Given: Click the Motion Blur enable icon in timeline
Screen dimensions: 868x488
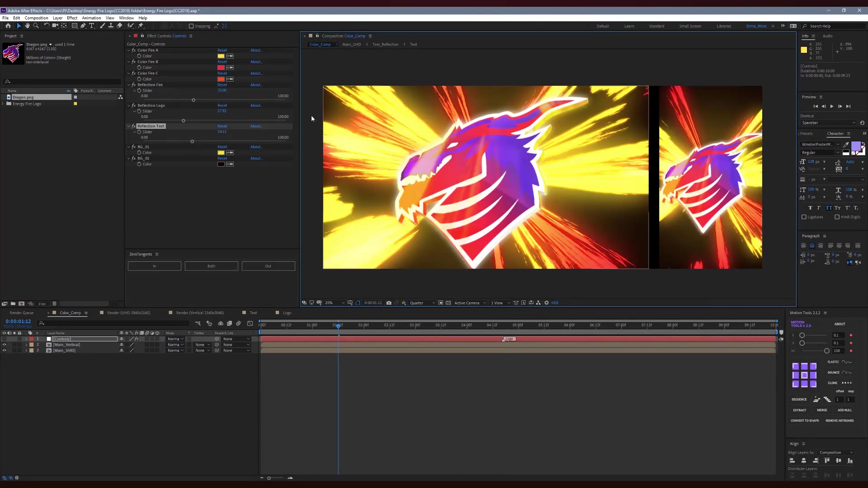Looking at the screenshot, I should click(238, 324).
